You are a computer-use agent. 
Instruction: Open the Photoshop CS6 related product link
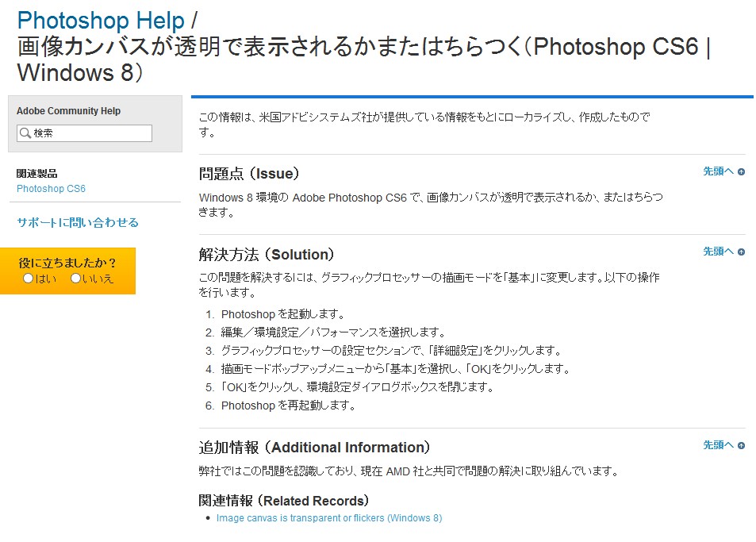pos(51,189)
